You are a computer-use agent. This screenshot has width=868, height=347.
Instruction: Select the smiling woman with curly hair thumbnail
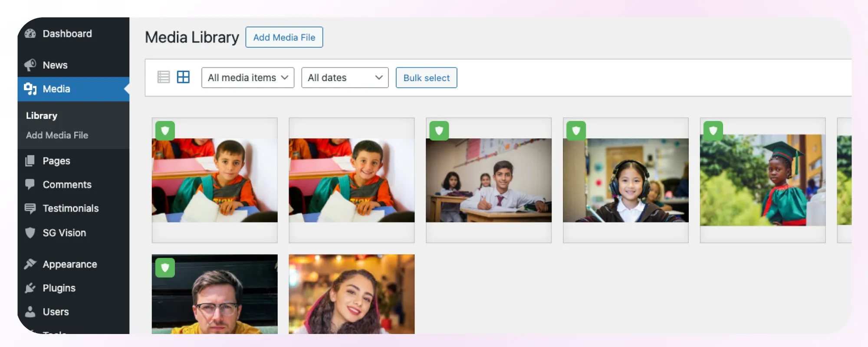pos(352,294)
